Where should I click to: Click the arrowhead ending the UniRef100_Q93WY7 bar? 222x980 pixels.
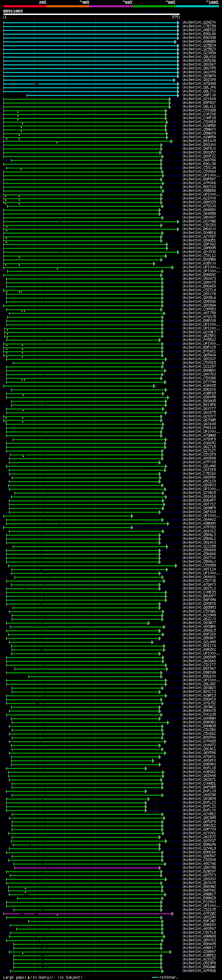tap(149, 623)
